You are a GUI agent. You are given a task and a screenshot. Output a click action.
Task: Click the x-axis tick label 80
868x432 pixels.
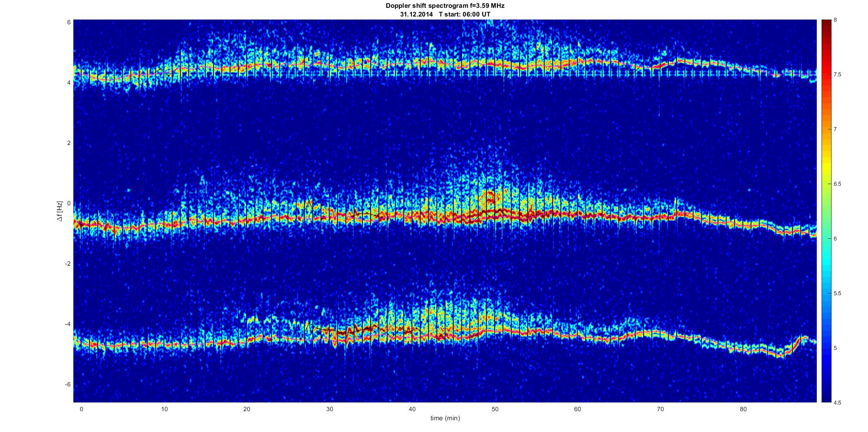click(x=743, y=409)
